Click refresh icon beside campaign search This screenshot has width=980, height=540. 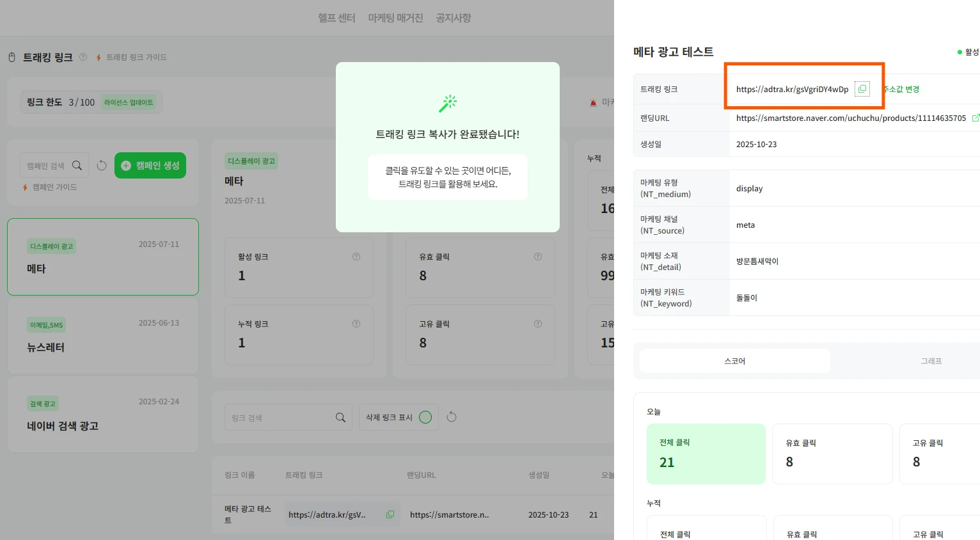pos(102,166)
